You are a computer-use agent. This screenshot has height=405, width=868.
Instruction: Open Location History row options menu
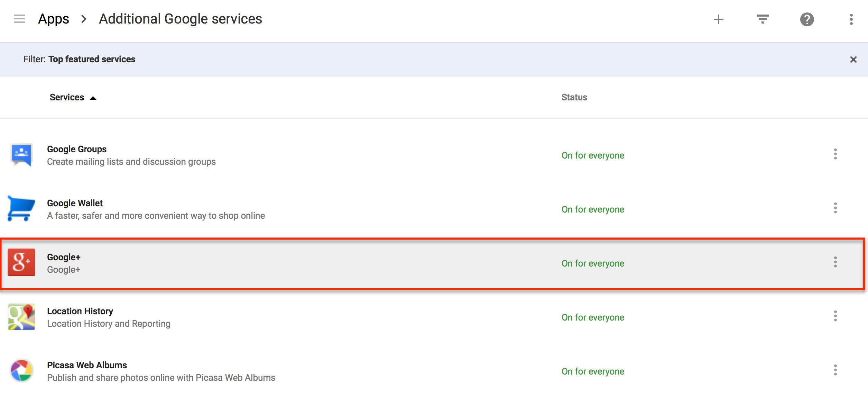[x=835, y=316]
